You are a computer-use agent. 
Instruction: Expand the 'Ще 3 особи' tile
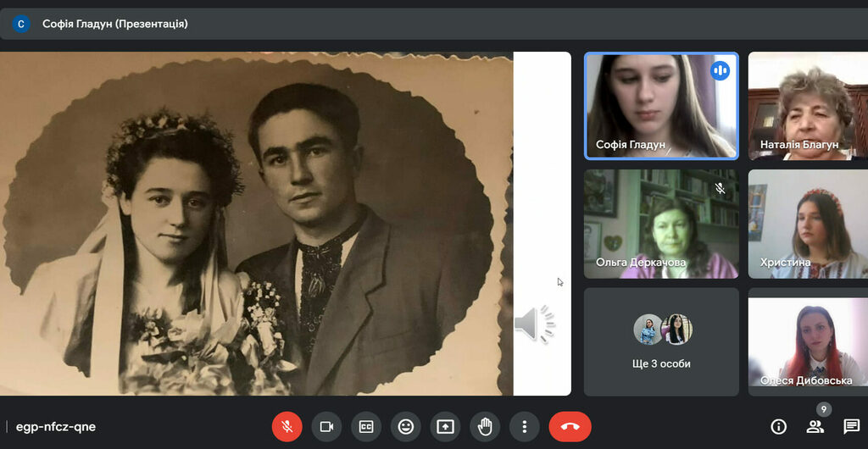pos(661,341)
